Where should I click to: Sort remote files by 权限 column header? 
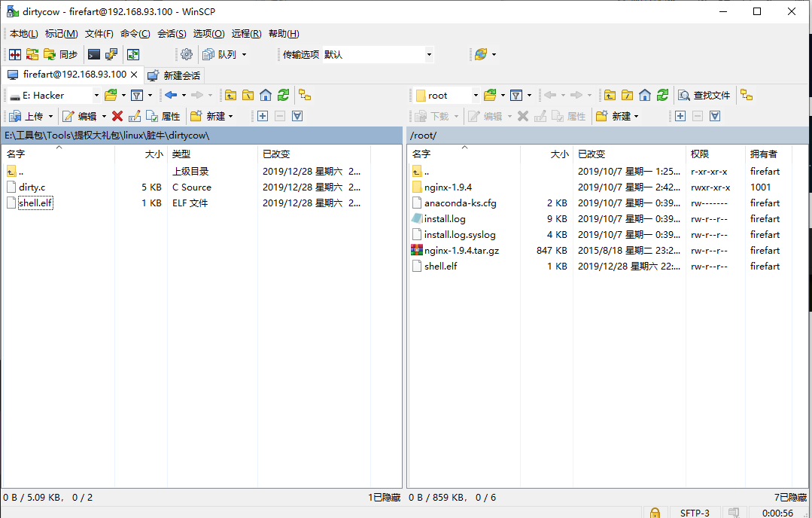click(x=715, y=154)
